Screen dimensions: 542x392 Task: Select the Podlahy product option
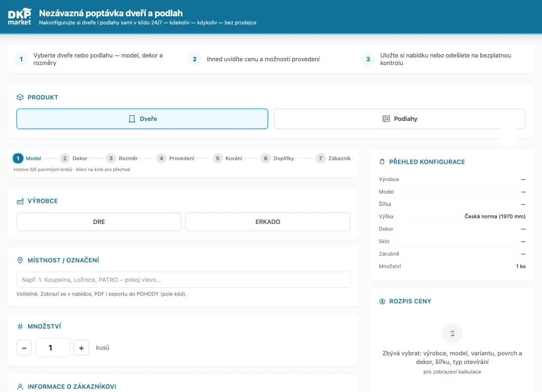tap(399, 119)
